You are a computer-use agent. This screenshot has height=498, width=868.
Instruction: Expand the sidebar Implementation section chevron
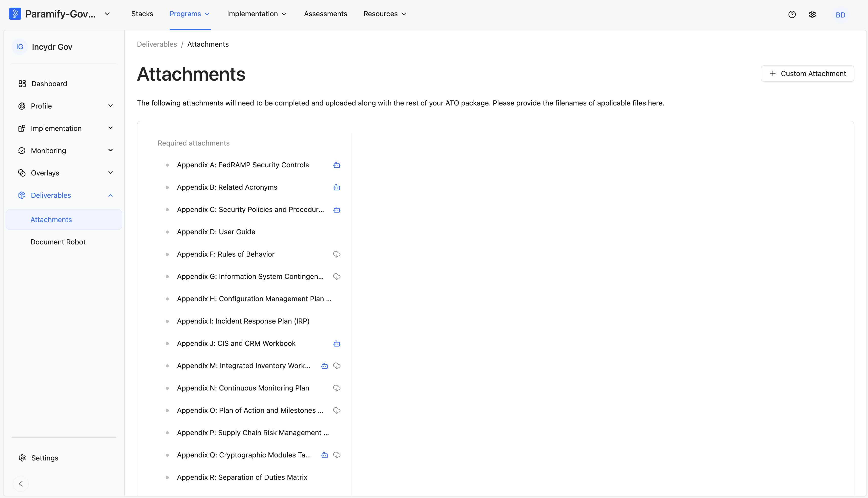point(111,128)
